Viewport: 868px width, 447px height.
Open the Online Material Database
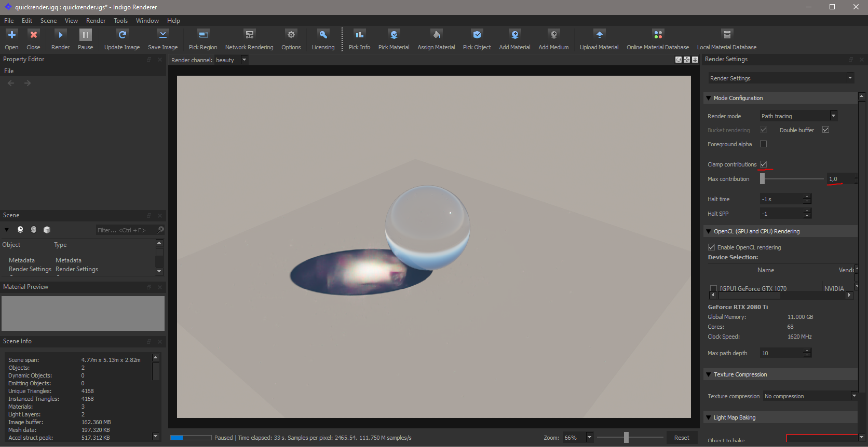point(658,35)
